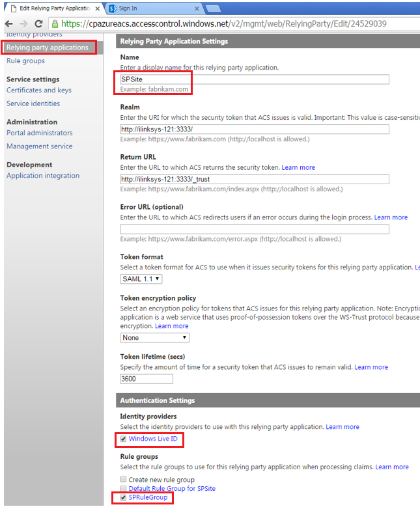Select the Edit Relying Party Application tab
The width and height of the screenshot is (420, 509).
(55, 8)
